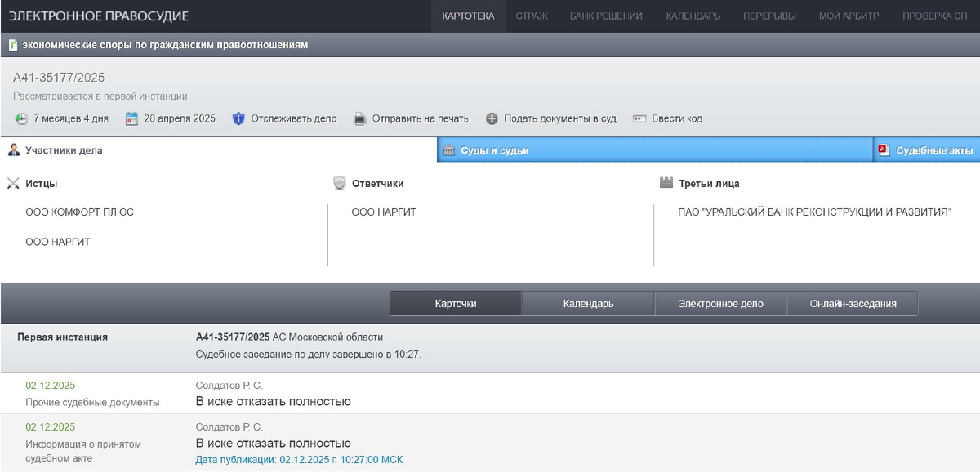This screenshot has height=473, width=980.
Task: Click the Прочие судебные документы label
Action: (92, 402)
